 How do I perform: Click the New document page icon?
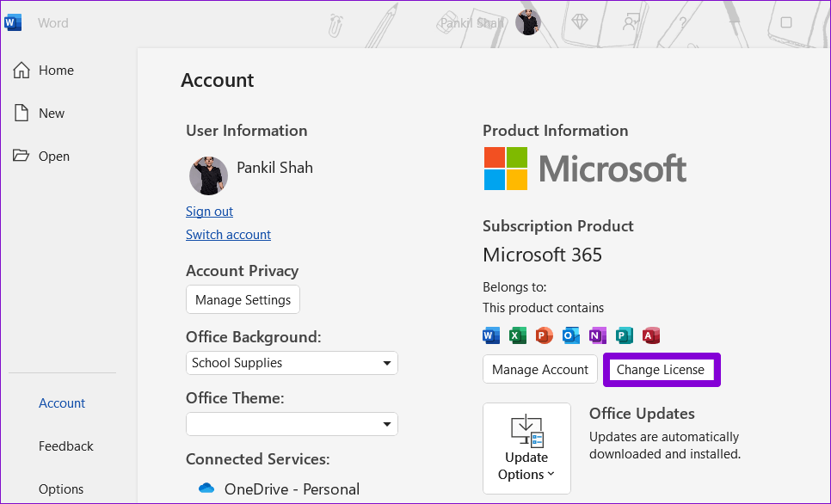pyautogui.click(x=22, y=113)
